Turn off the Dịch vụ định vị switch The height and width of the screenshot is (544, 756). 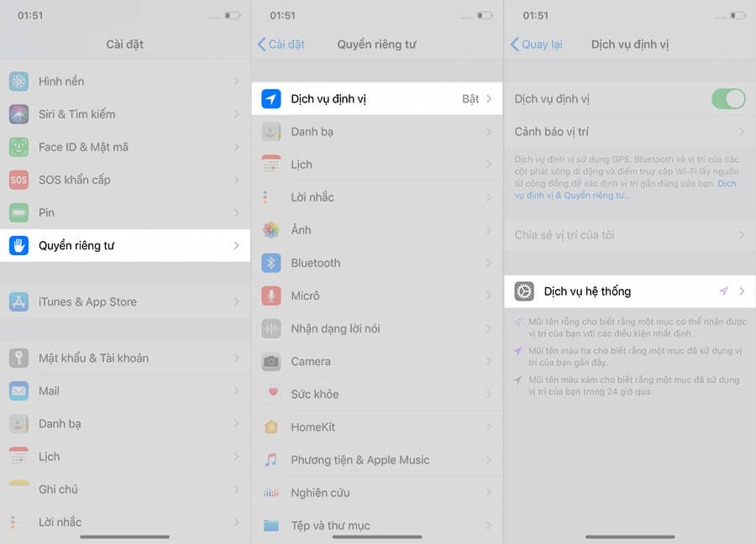click(x=727, y=99)
